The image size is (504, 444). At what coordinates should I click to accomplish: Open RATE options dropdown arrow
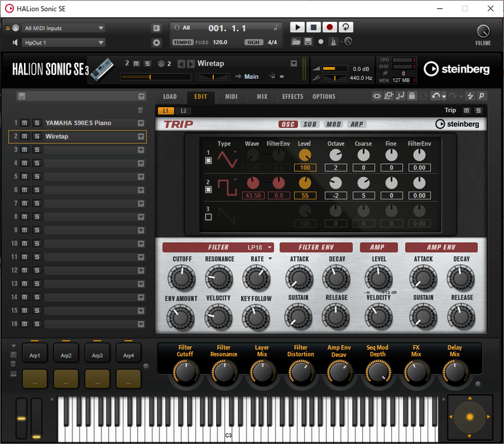pyautogui.click(x=270, y=259)
